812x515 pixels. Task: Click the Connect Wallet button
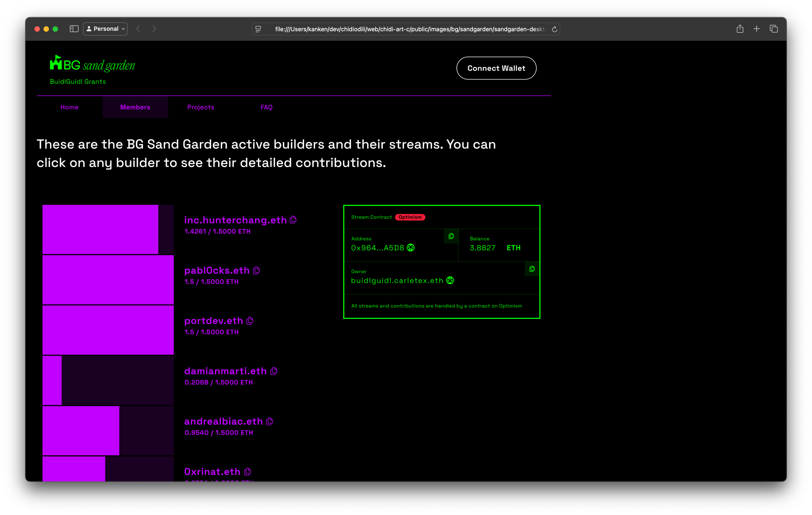pos(496,68)
